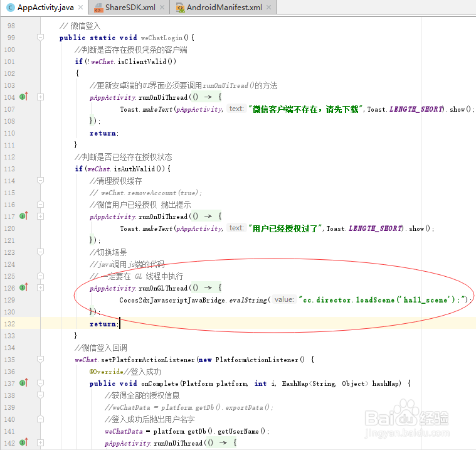Click the getUserName call on line 141
This screenshot has height=450, width=476.
point(238,431)
